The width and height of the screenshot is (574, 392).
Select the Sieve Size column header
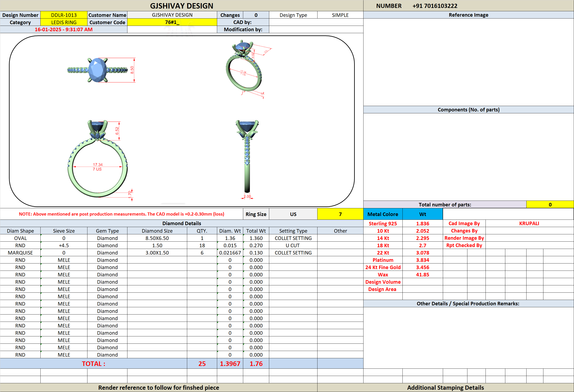click(x=64, y=231)
